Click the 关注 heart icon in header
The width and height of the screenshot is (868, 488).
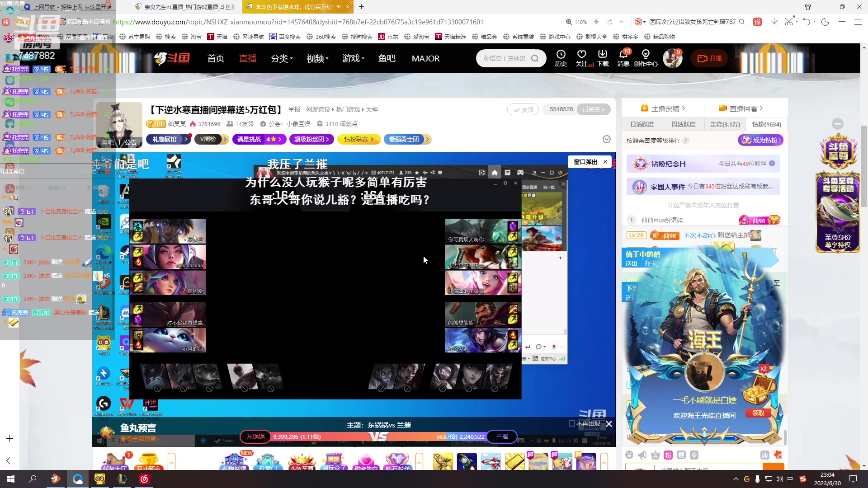click(582, 55)
